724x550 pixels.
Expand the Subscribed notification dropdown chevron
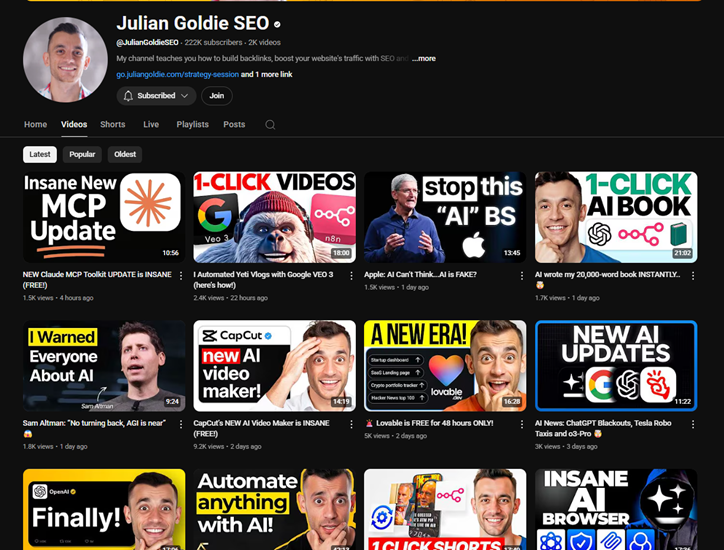[185, 96]
